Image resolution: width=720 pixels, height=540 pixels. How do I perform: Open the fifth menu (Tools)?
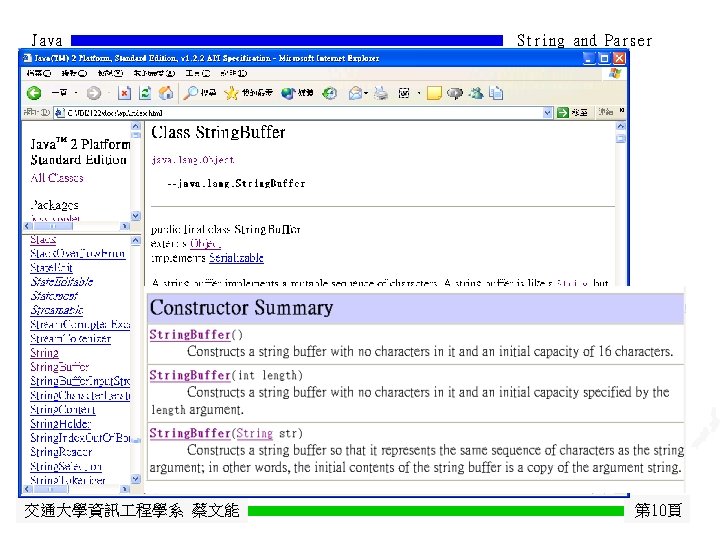197,73
